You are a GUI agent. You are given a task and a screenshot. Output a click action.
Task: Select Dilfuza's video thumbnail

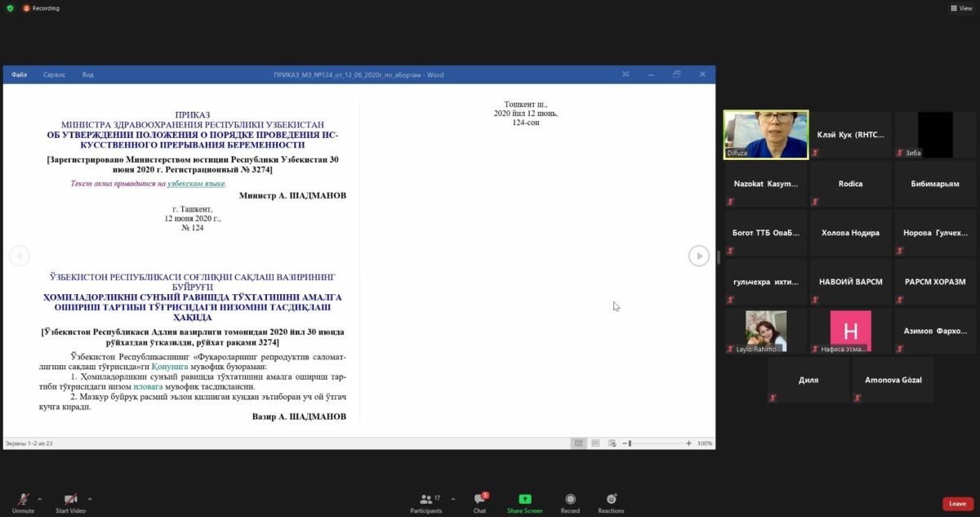pyautogui.click(x=766, y=135)
